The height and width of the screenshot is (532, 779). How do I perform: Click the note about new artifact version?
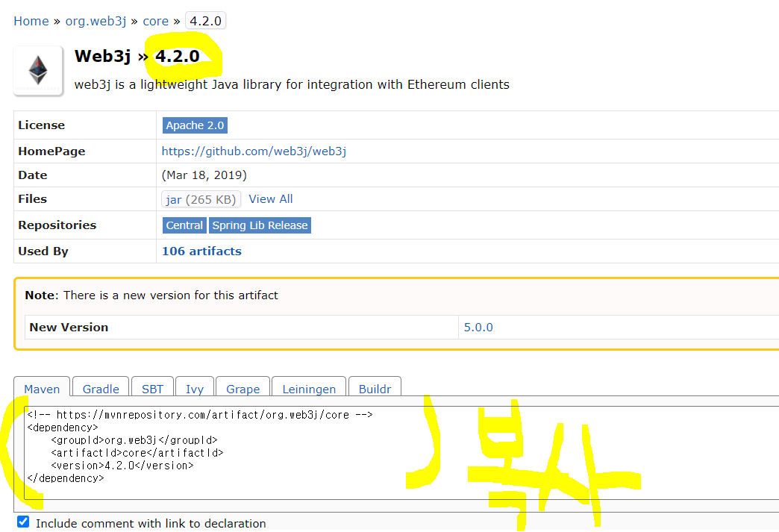pyautogui.click(x=151, y=295)
